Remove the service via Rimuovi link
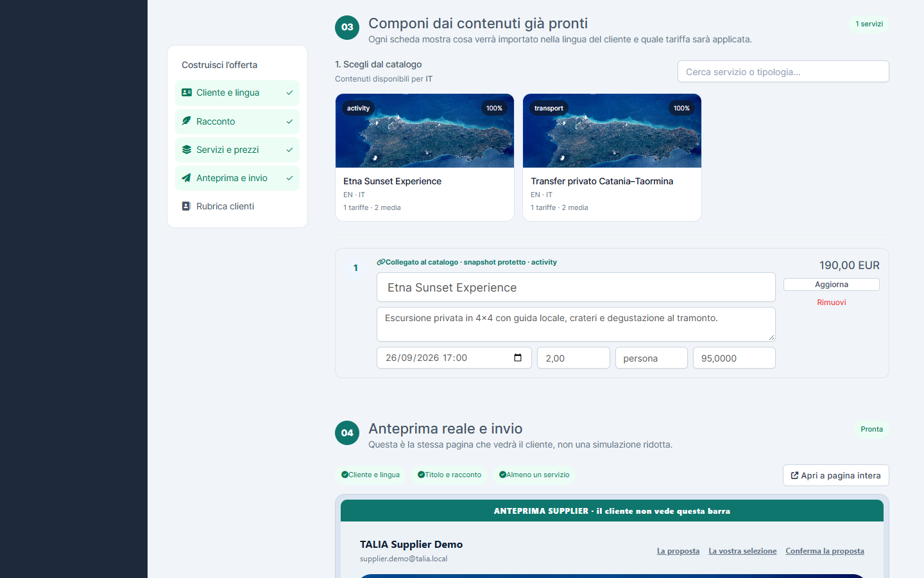The width and height of the screenshot is (924, 578). [832, 302]
